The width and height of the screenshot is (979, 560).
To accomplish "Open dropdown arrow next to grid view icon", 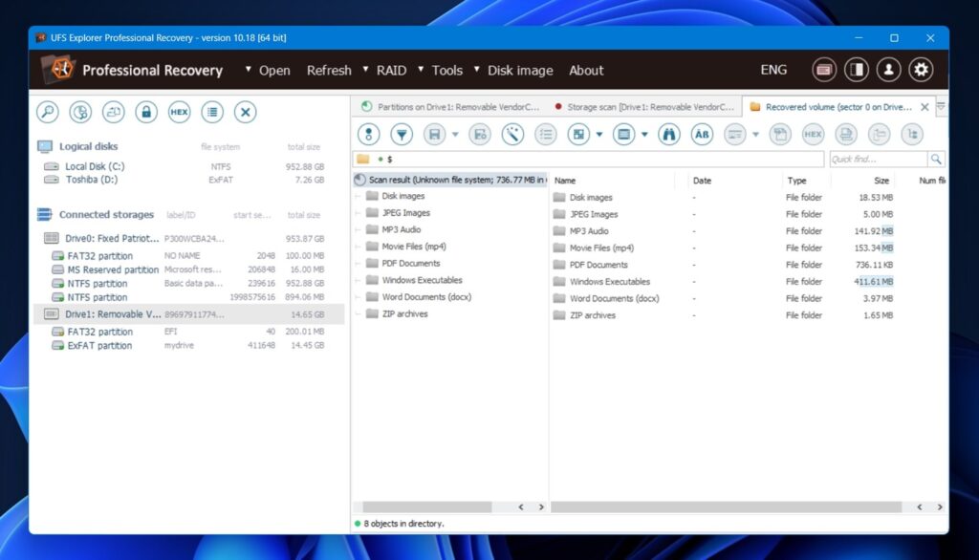I will [599, 134].
